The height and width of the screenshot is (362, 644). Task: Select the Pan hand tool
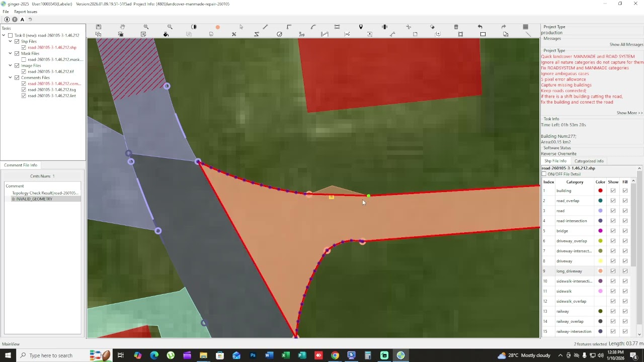tap(122, 27)
